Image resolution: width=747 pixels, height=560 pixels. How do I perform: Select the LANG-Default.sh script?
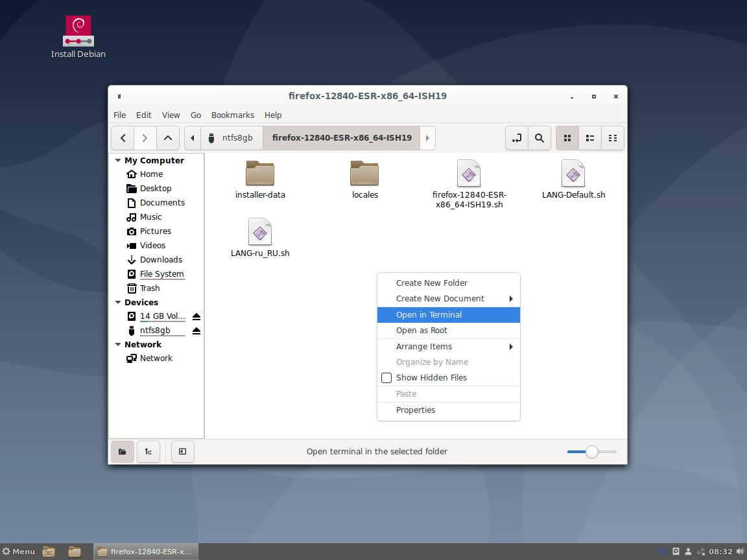pos(574,180)
